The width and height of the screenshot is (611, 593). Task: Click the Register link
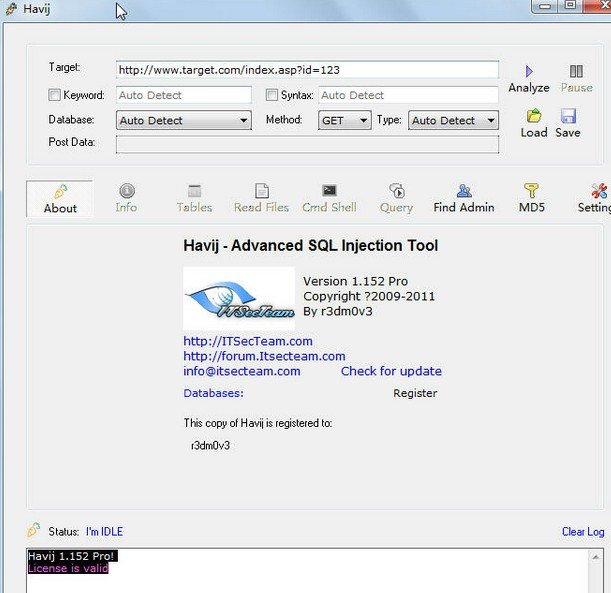click(x=415, y=393)
